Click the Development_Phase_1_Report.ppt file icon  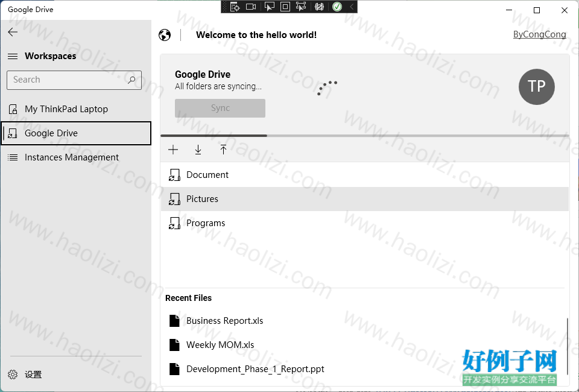(x=174, y=369)
